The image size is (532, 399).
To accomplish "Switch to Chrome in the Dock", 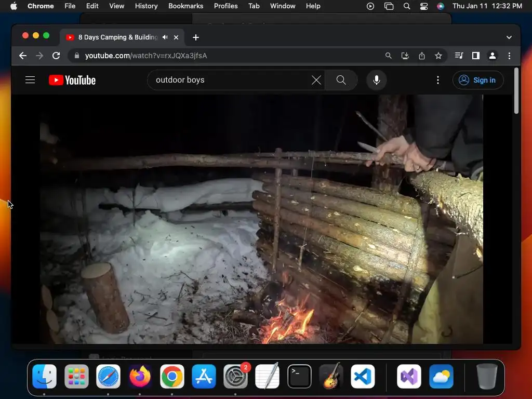I will (172, 376).
